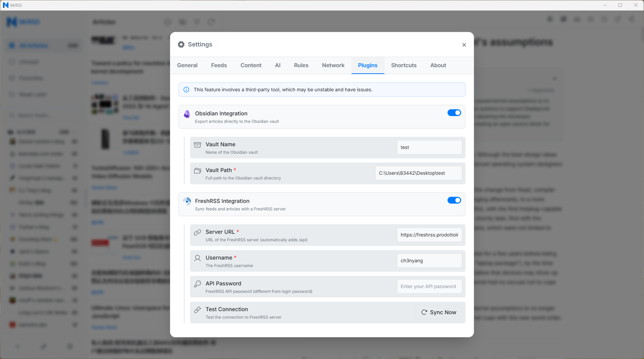Click the archive icon next to Vault Name
The height and width of the screenshot is (359, 644).
[x=197, y=145]
